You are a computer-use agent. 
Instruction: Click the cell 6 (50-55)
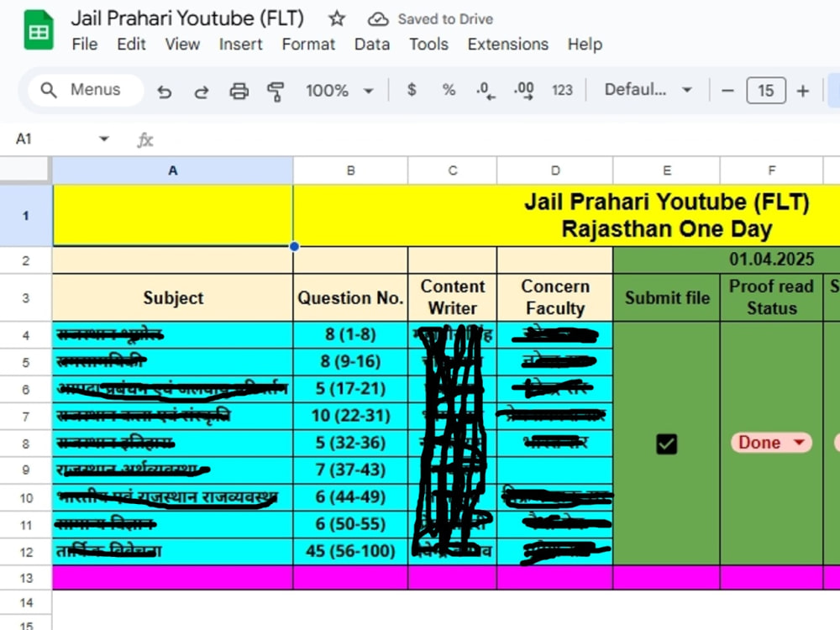pyautogui.click(x=350, y=524)
